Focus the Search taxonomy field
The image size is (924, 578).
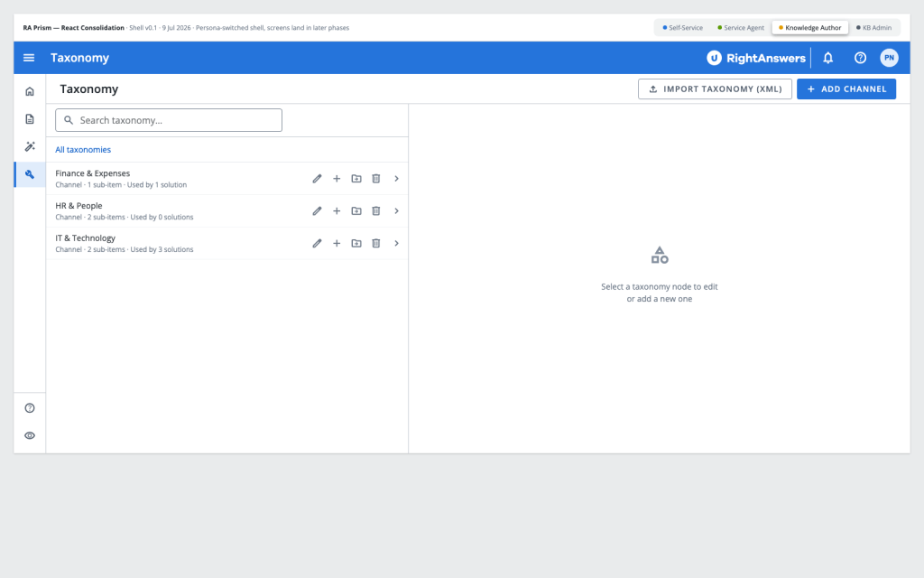click(169, 120)
